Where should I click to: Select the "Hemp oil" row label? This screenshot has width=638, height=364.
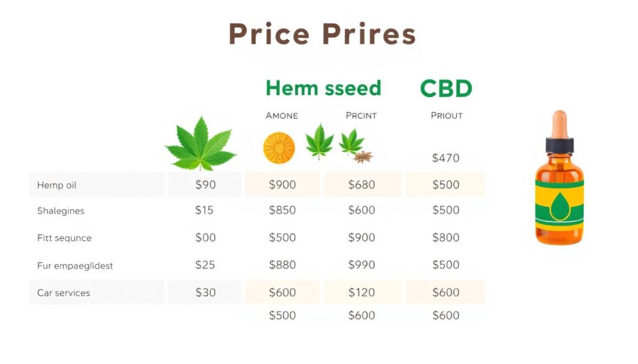[x=57, y=185]
